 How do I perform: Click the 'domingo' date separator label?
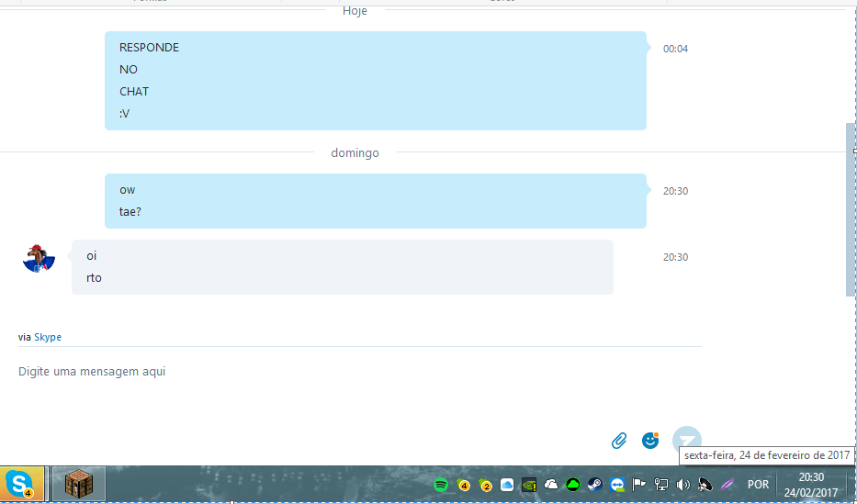(355, 153)
